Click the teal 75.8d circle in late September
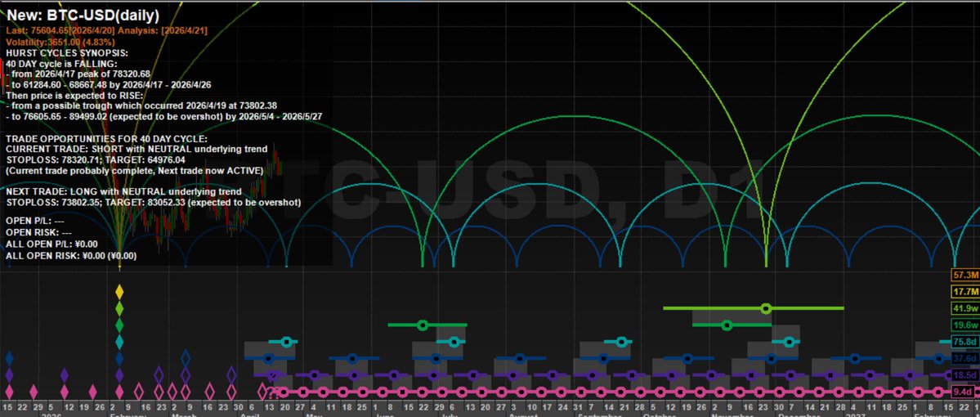The height and width of the screenshot is (417, 980). click(x=620, y=341)
